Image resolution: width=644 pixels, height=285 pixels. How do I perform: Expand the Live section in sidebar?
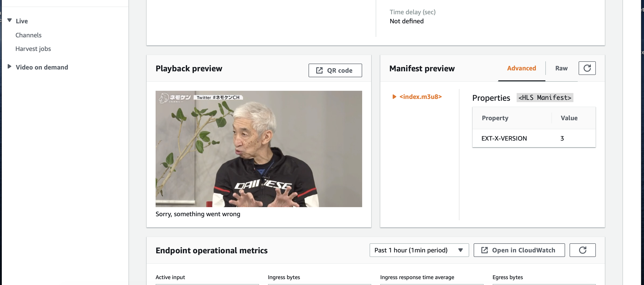click(10, 21)
